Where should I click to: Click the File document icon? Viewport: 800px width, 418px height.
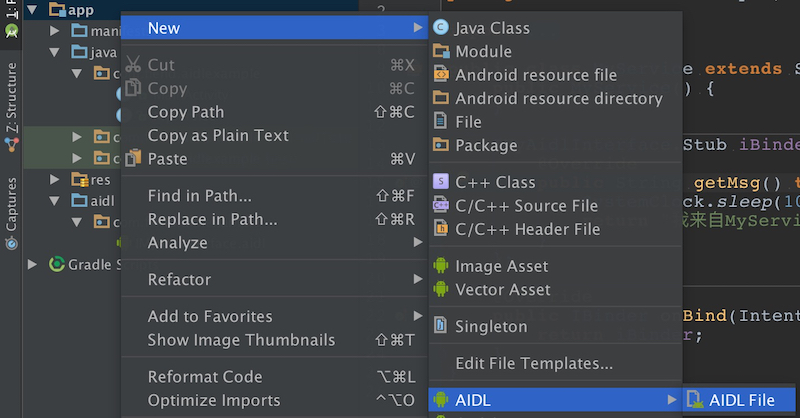coord(440,121)
